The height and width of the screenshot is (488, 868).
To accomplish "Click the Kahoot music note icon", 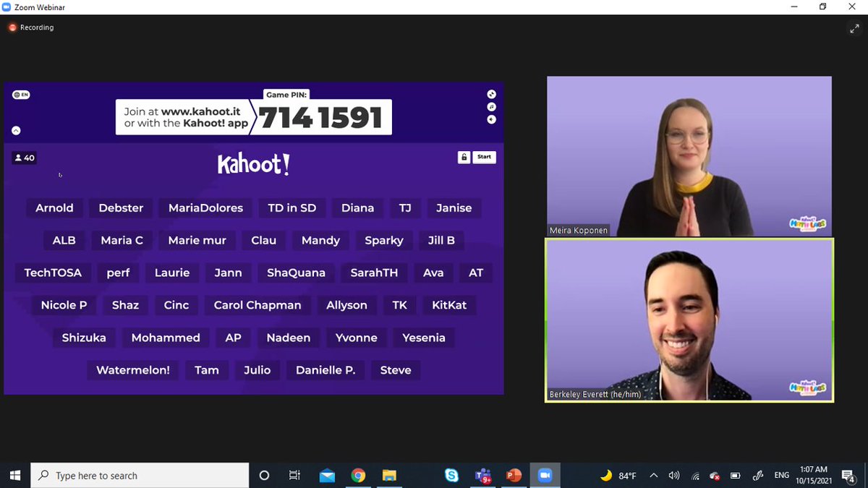I will tap(491, 107).
